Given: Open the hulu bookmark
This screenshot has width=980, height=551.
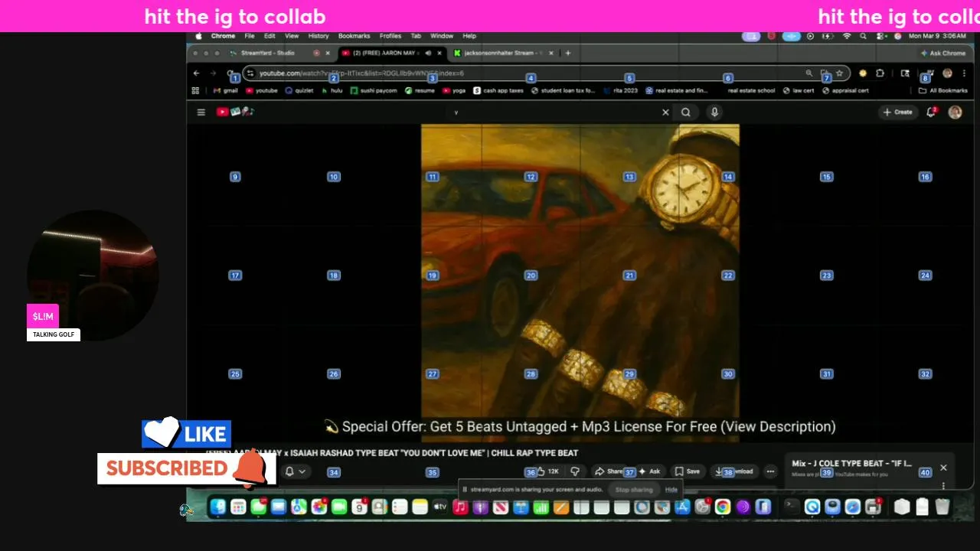Looking at the screenshot, I should [332, 90].
